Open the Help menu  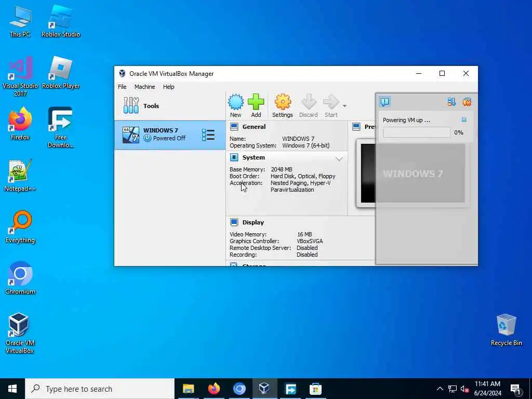168,87
